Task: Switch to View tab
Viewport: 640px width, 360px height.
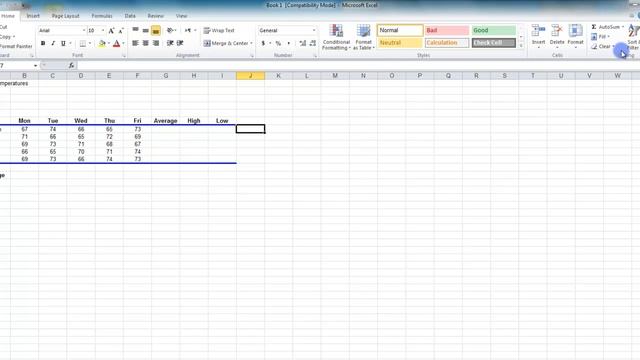Action: tap(182, 16)
